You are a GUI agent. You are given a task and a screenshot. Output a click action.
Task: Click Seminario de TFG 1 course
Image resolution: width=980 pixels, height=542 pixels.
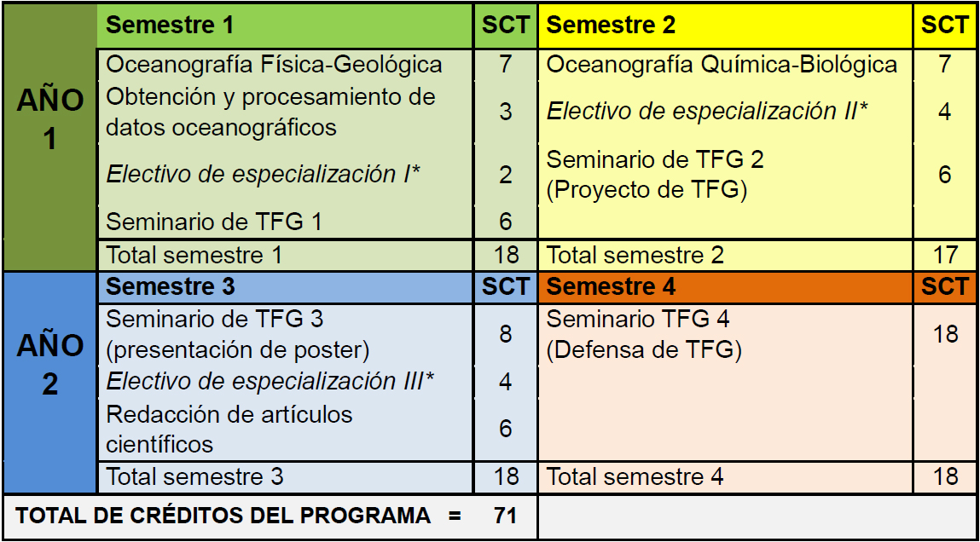(214, 222)
